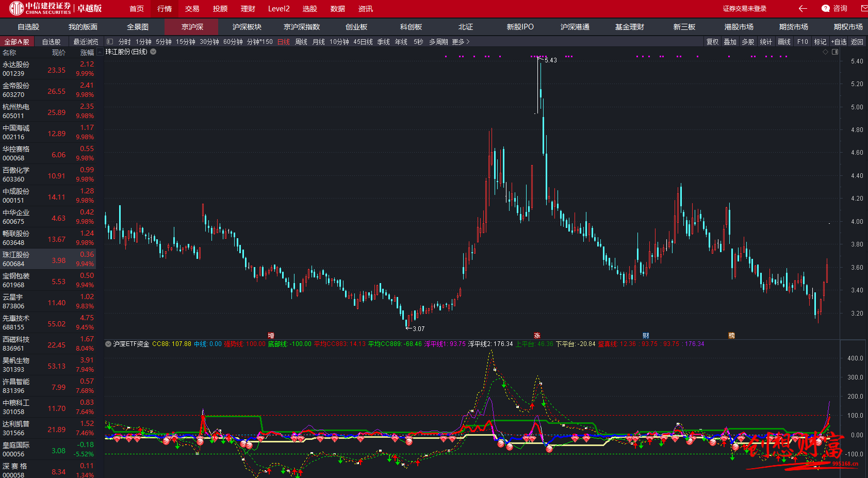The image size is (868, 478).
Task: Switch to the 30分钟 period
Action: [209, 42]
